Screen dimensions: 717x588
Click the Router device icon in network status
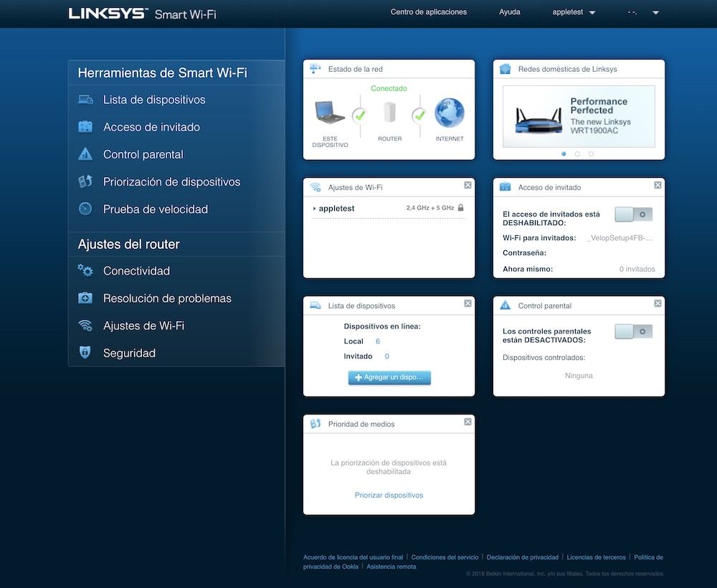(389, 113)
